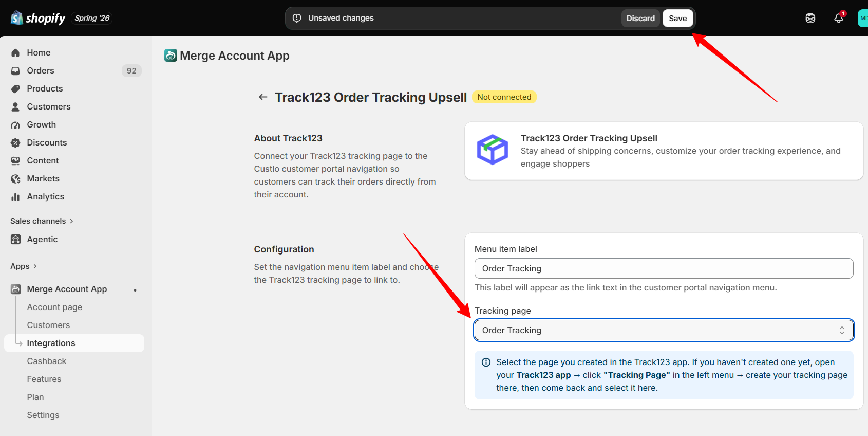Click the Orders inbox icon
This screenshot has width=868, height=436.
pos(15,70)
